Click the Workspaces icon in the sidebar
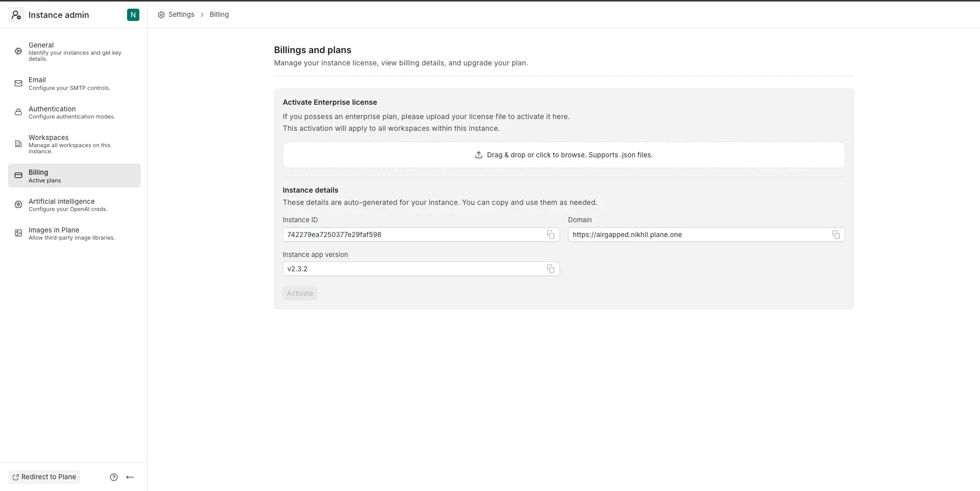This screenshot has height=491, width=980. click(18, 144)
